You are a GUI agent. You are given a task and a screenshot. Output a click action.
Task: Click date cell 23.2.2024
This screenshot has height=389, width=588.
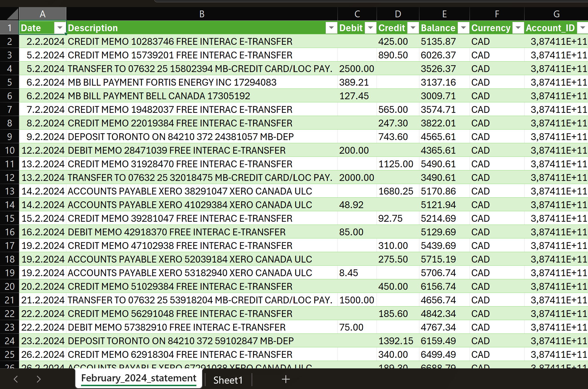[x=43, y=341]
